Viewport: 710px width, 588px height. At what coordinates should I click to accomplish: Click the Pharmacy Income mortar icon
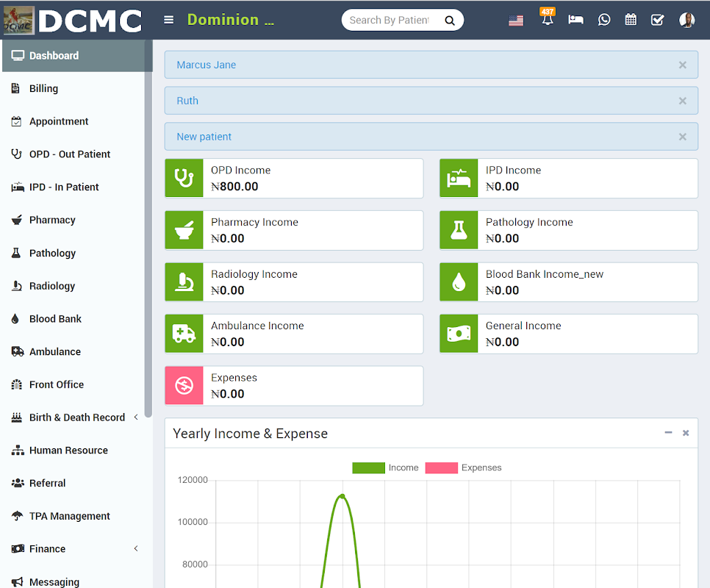click(184, 230)
